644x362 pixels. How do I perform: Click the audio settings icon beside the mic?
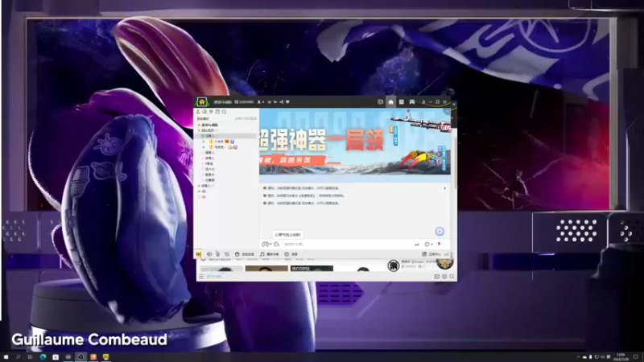click(x=227, y=254)
